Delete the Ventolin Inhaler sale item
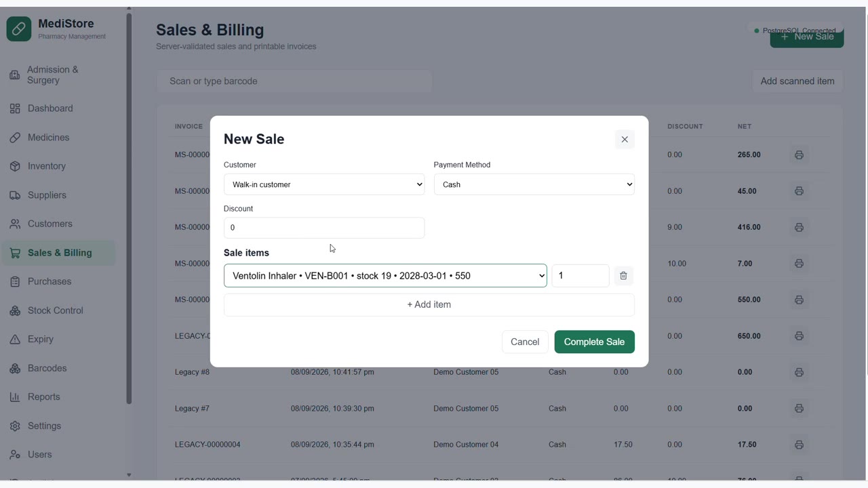Screen dimensions: 868x488 pos(623,276)
